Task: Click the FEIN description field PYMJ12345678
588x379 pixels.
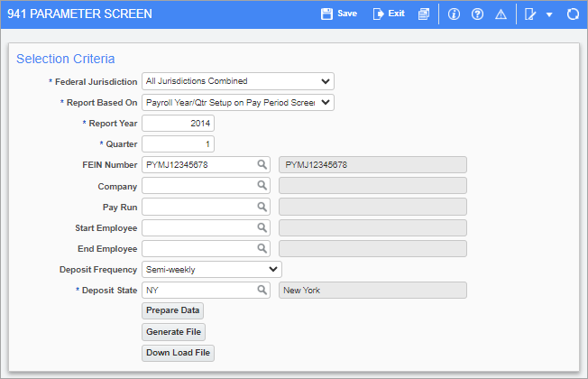Action: coord(372,165)
